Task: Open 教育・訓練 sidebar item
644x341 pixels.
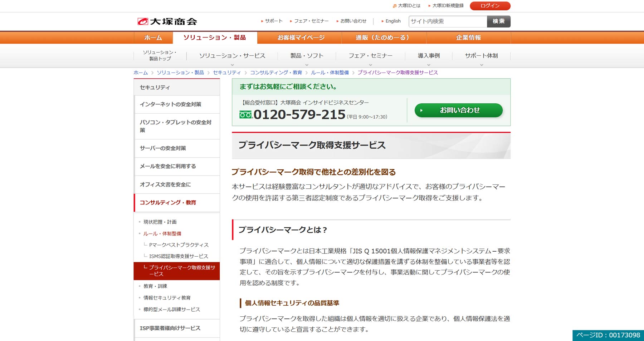Action: pos(155,286)
